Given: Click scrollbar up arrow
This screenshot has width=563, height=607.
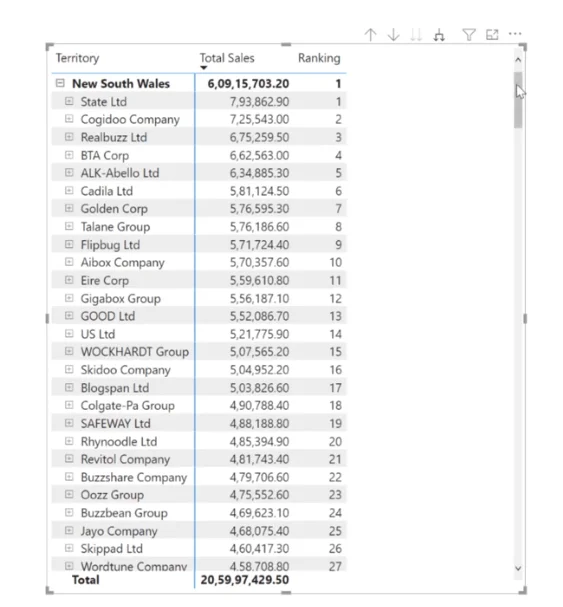Looking at the screenshot, I should point(518,60).
